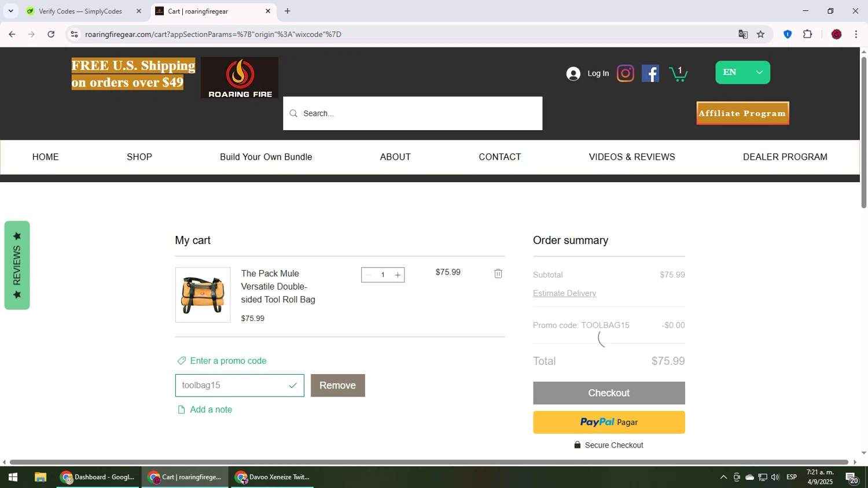
Task: Open the notification center with 20 badge
Action: [x=852, y=478]
